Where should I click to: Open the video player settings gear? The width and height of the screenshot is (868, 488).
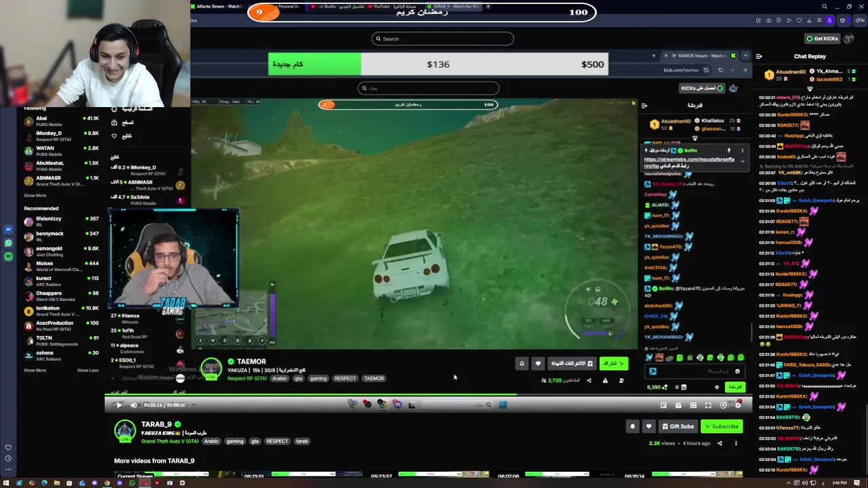tap(738, 405)
